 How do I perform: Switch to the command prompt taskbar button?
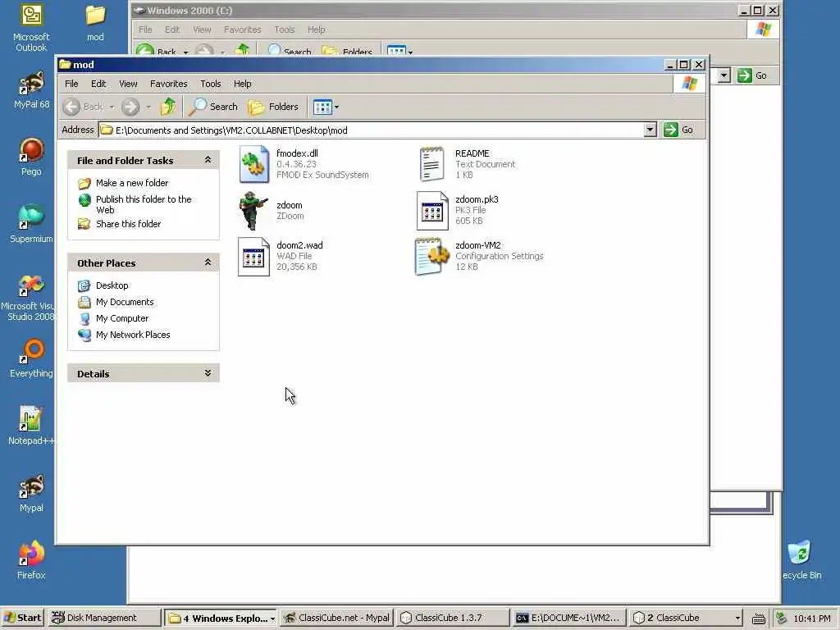coord(569,618)
